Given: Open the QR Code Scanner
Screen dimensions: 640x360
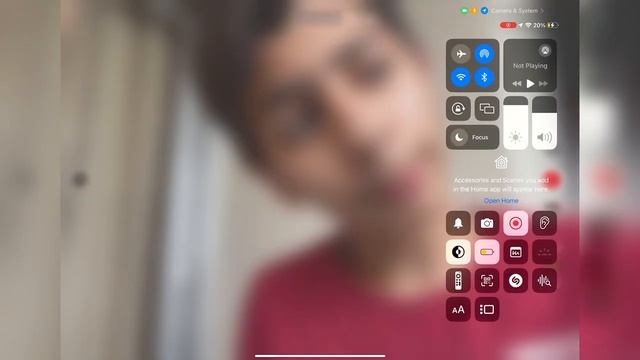Looking at the screenshot, I should [487, 280].
